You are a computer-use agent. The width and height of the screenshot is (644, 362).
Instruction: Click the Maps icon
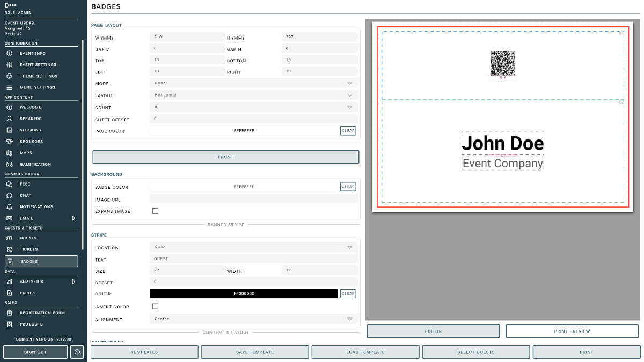click(x=9, y=153)
